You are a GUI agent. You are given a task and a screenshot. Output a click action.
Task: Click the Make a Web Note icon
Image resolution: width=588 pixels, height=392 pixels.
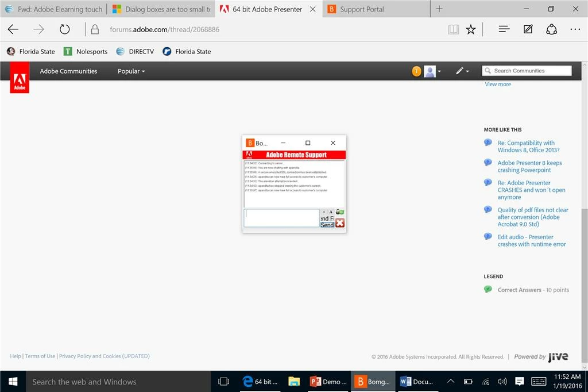[x=528, y=29]
